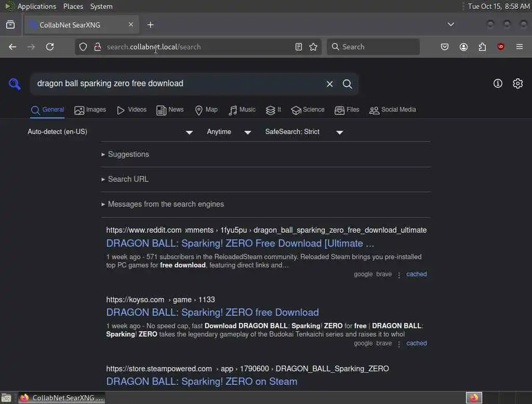Open the SafeSearch: Strict dropdown
532x404 pixels.
pyautogui.click(x=304, y=132)
